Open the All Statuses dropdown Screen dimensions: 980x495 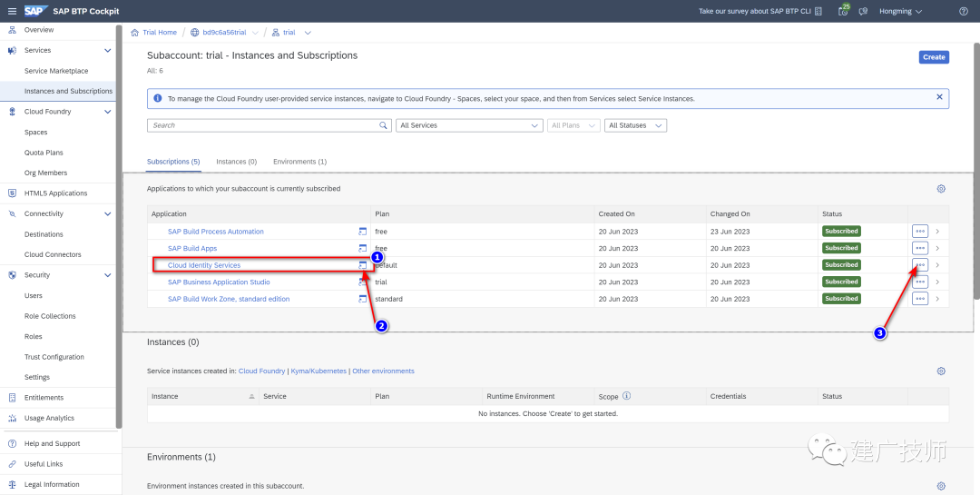click(635, 125)
